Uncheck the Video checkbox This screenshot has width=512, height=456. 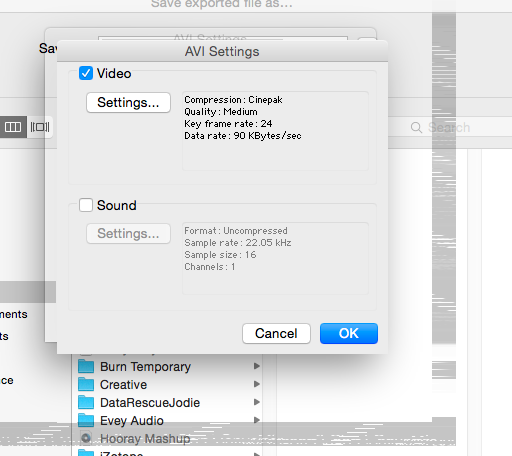click(86, 73)
